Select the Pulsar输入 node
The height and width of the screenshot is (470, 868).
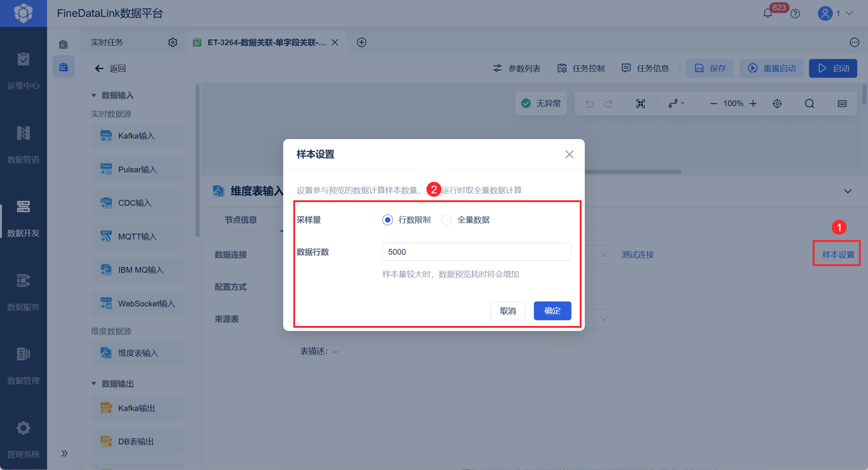pyautogui.click(x=138, y=170)
